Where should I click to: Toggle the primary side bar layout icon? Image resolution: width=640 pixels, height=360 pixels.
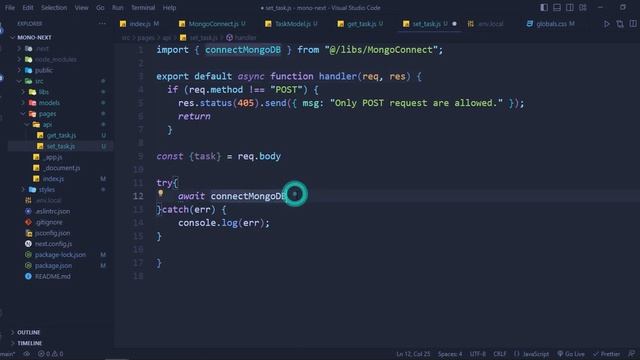(544, 7)
